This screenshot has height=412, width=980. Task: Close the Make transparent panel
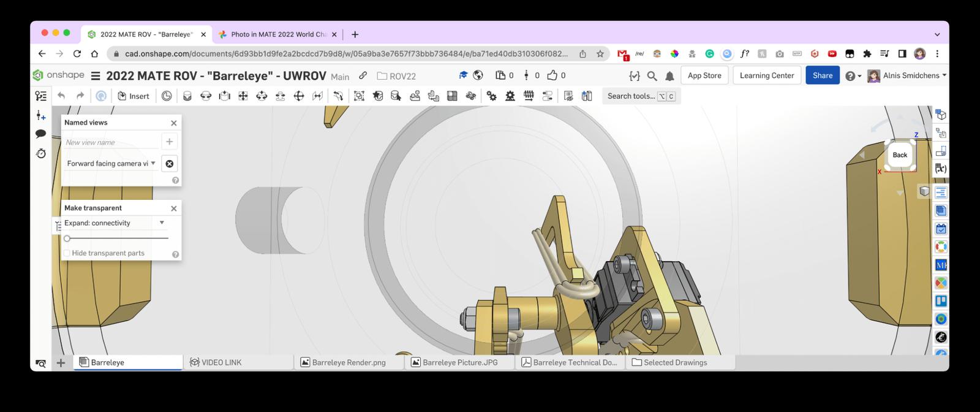173,208
